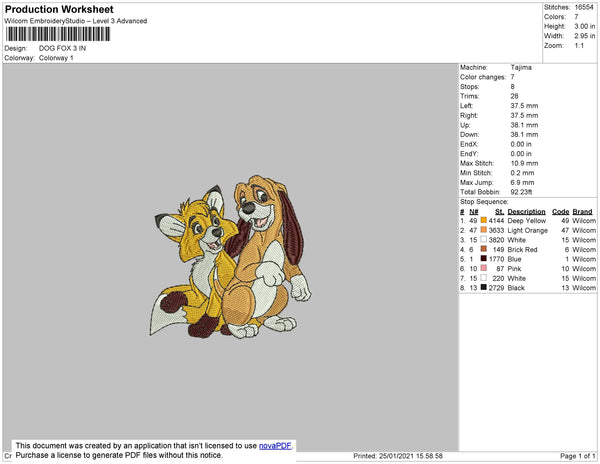This screenshot has height=464, width=600.
Task: Click the Brick Red color swatch
Action: click(484, 249)
